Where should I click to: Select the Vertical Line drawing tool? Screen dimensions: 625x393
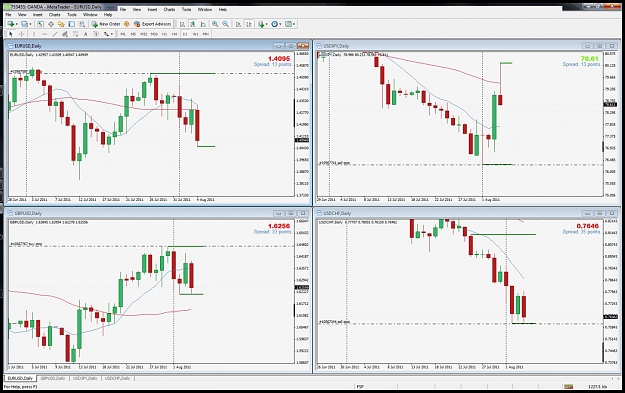point(34,34)
